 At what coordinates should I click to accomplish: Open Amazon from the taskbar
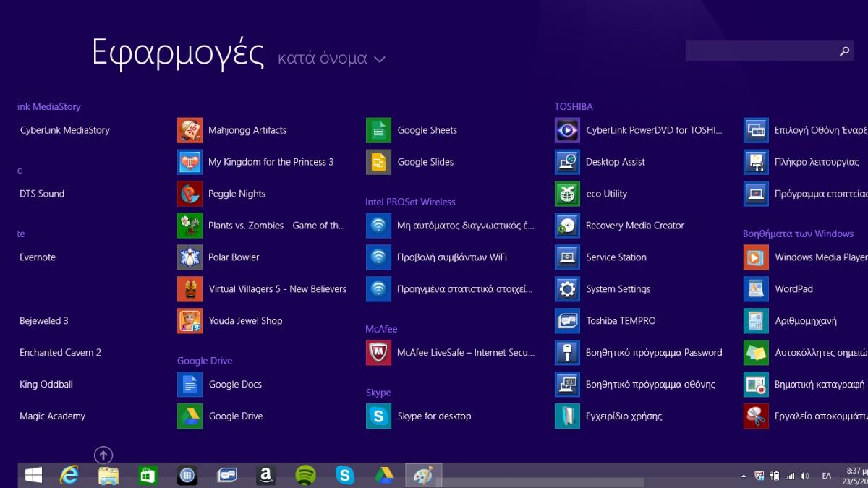(x=266, y=475)
